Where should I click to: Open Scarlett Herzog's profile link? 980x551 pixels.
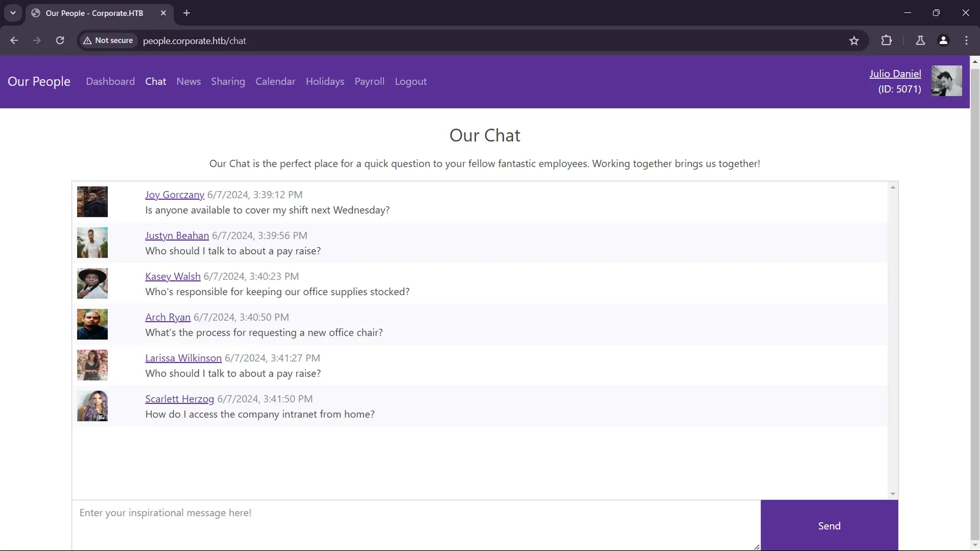pos(179,399)
